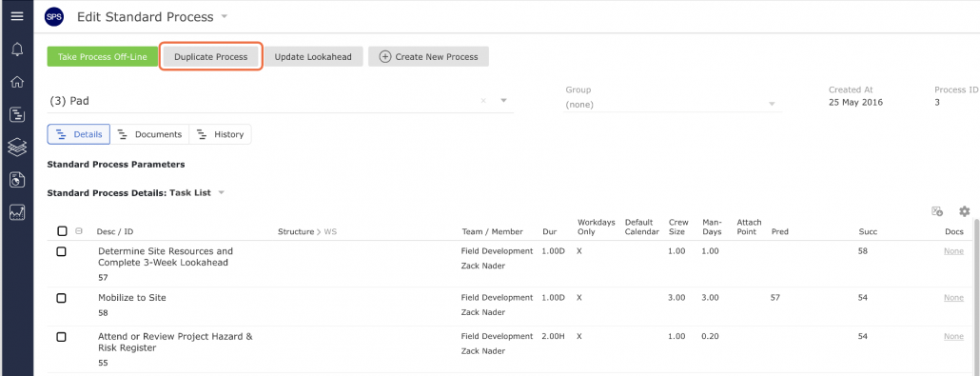The height and width of the screenshot is (376, 980).
Task: Check the Mobilize to Site row checkbox
Action: [61, 299]
